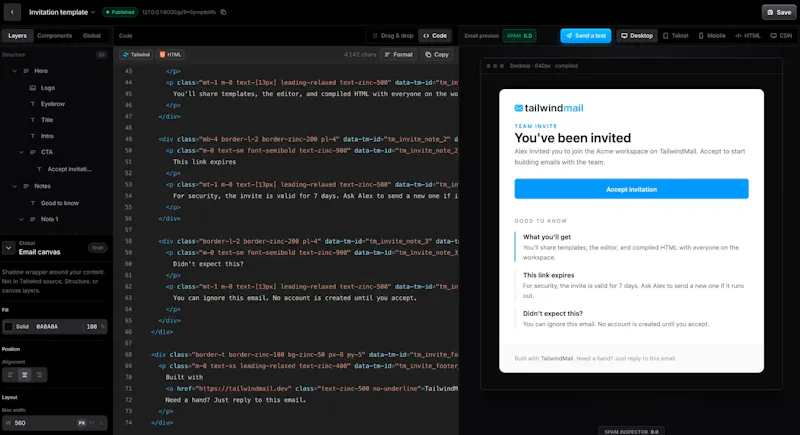Screen dimensions: 800x435
Task: Click the paper-plane icon on Send a test
Action: (x=569, y=36)
